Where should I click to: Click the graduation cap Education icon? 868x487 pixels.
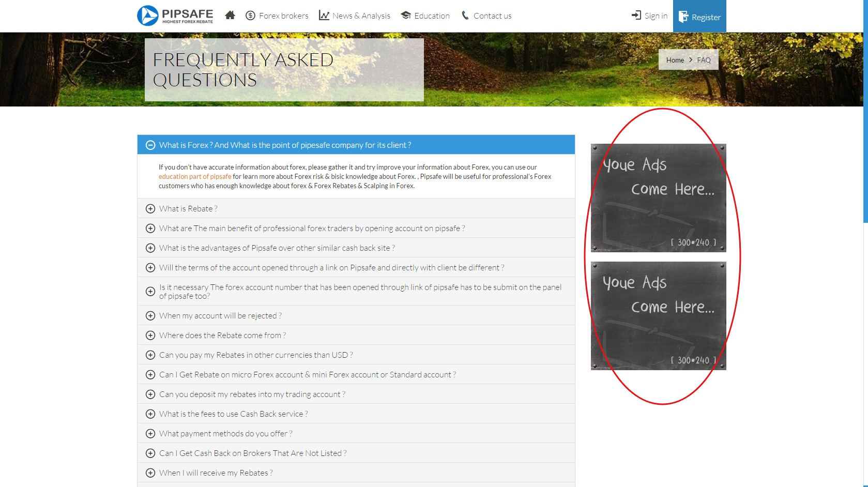[406, 16]
